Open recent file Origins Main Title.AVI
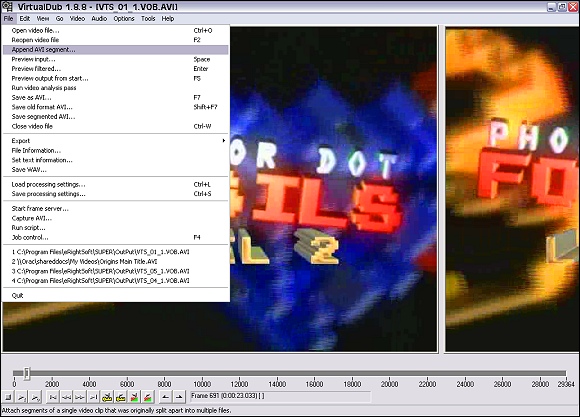 [x=115, y=262]
